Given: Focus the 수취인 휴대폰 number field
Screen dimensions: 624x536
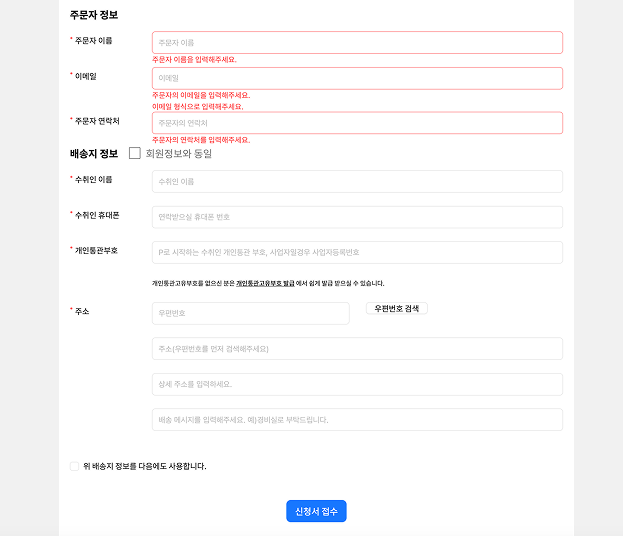Looking at the screenshot, I should 357,217.
